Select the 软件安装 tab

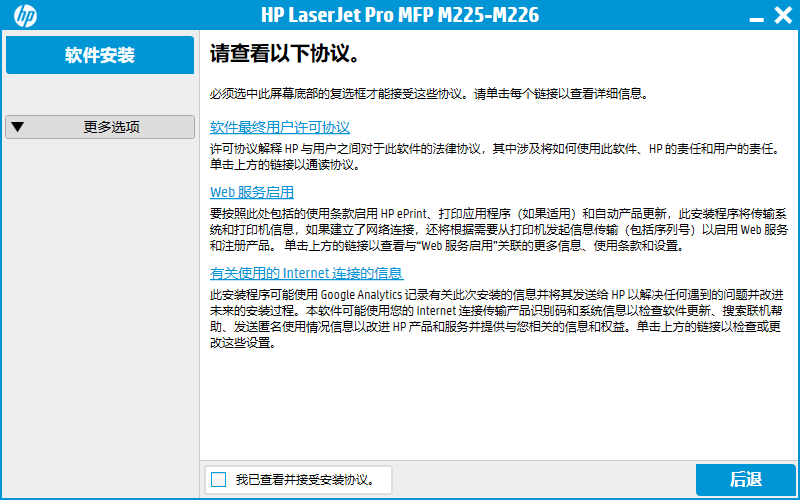pyautogui.click(x=100, y=55)
